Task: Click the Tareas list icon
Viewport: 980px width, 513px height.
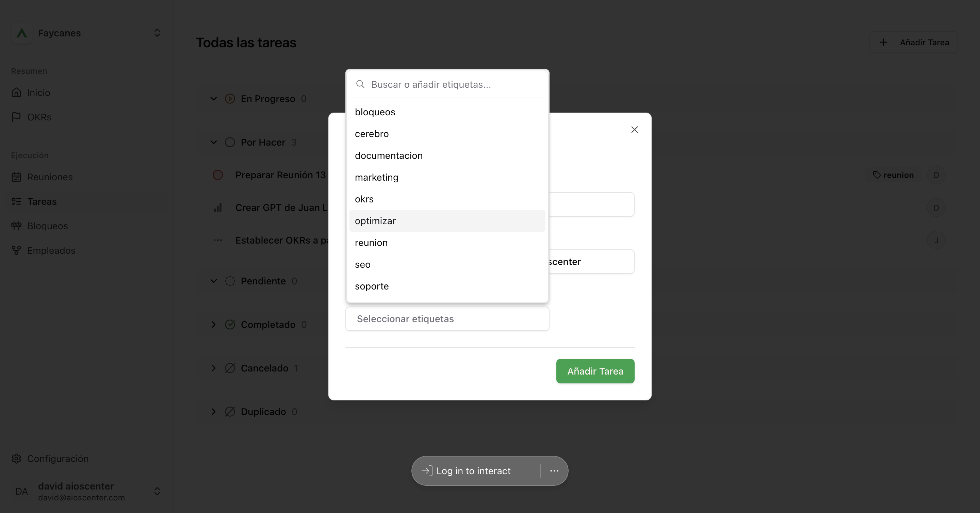Action: tap(16, 201)
